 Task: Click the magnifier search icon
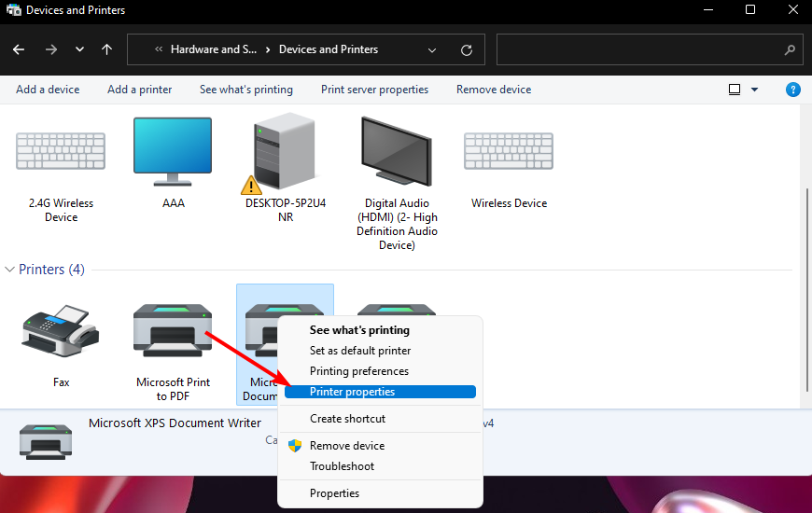[x=790, y=50]
